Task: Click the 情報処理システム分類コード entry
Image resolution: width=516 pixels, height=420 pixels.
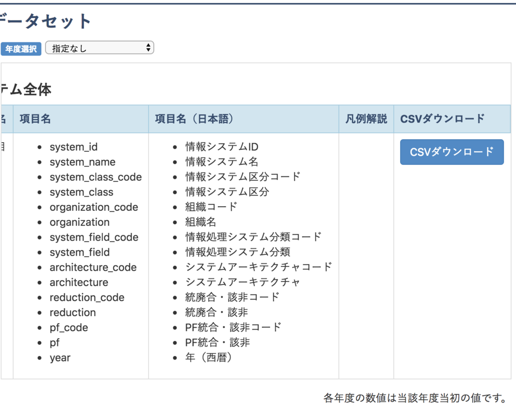Action: 253,237
